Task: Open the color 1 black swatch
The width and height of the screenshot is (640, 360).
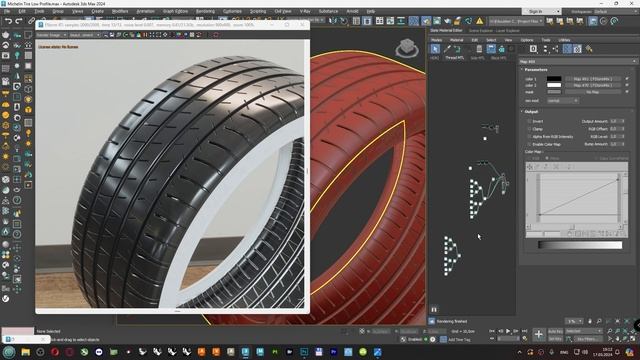Action: tap(554, 79)
